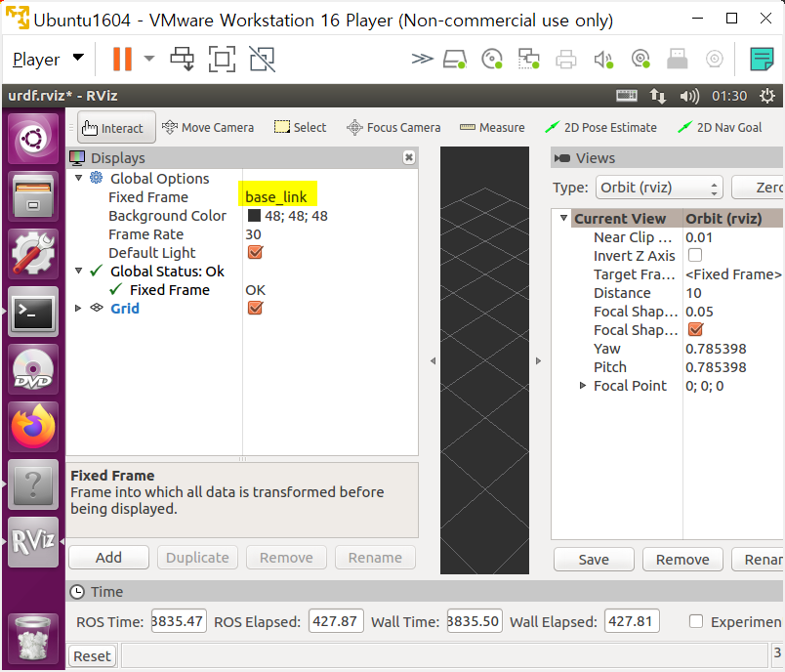This screenshot has width=785, height=672.
Task: Open the Help question mark launcher
Action: [x=33, y=484]
